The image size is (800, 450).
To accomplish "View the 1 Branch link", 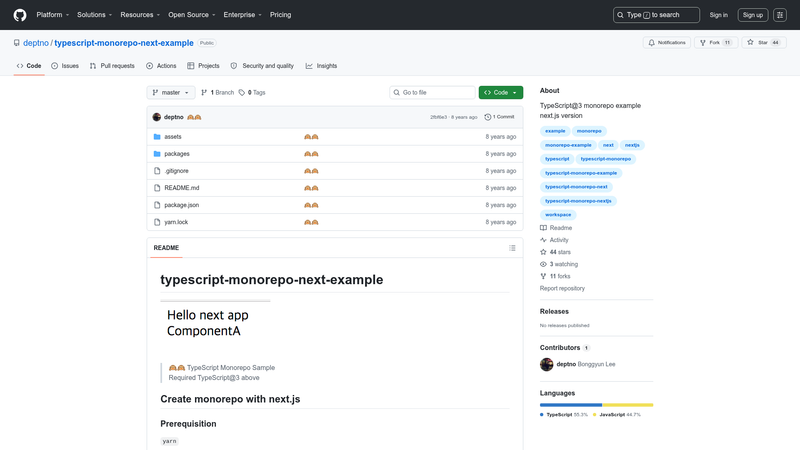I will [x=217, y=92].
